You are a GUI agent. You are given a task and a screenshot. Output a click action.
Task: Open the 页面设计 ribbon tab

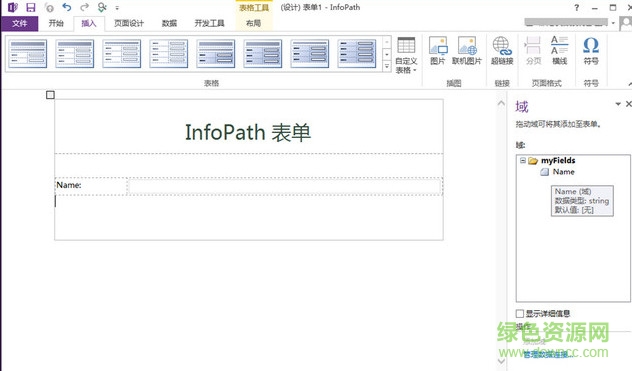coord(129,23)
